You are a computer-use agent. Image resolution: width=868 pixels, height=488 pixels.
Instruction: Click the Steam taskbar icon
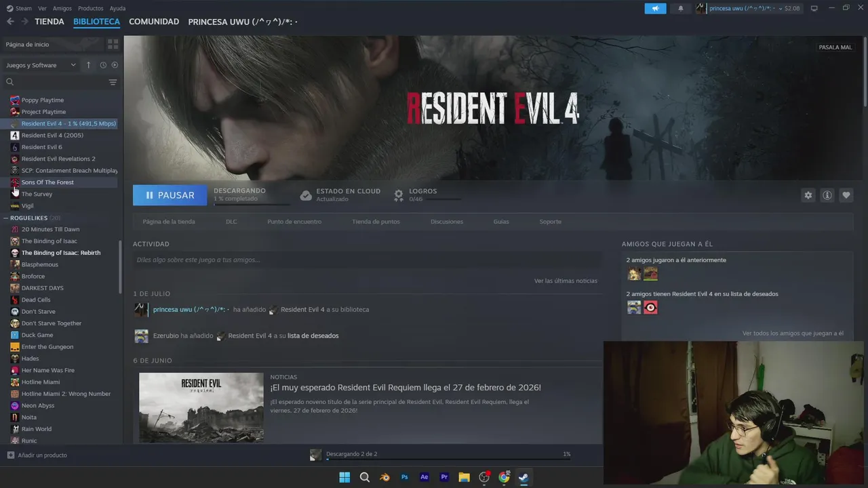tap(524, 477)
